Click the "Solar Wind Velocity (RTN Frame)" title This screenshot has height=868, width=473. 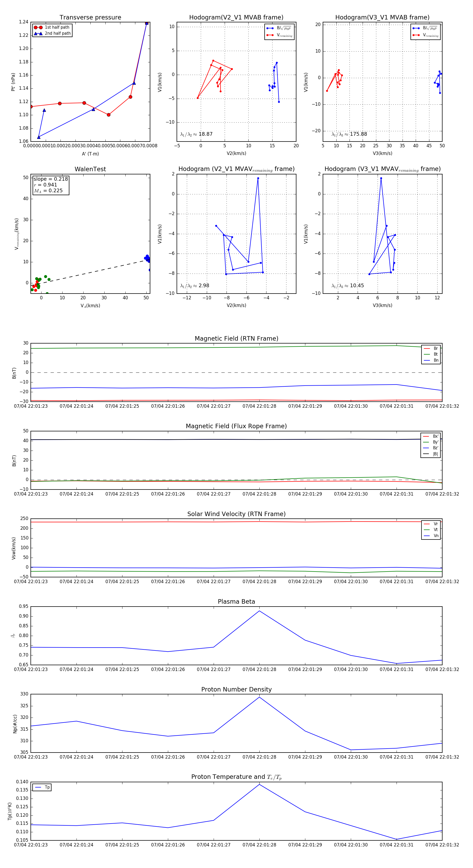click(x=236, y=514)
